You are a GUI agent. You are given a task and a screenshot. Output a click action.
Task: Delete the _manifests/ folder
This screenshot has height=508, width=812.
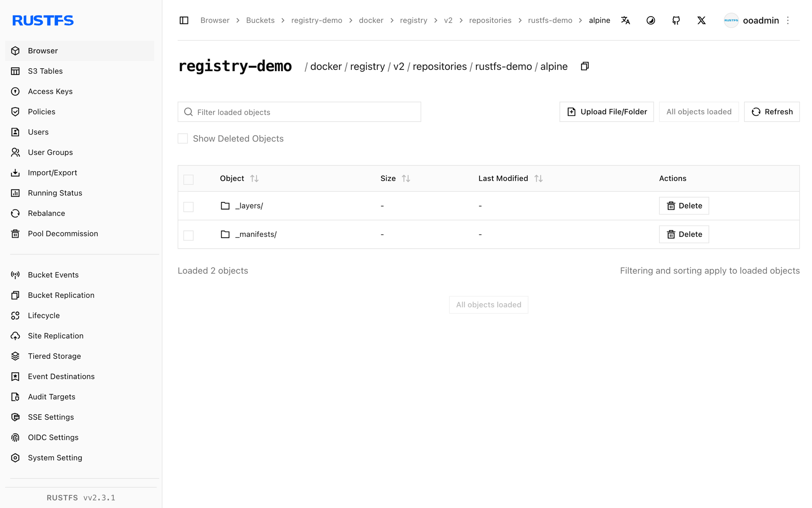pos(684,234)
